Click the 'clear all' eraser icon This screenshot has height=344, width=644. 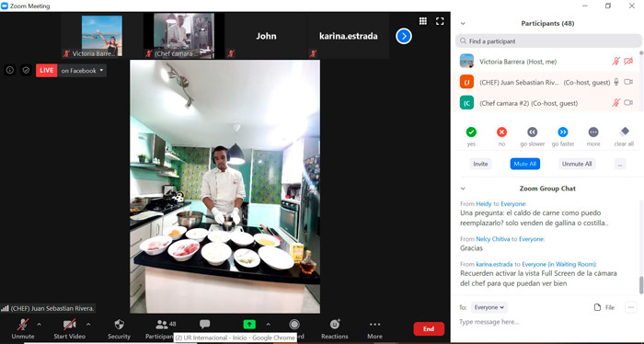[624, 132]
